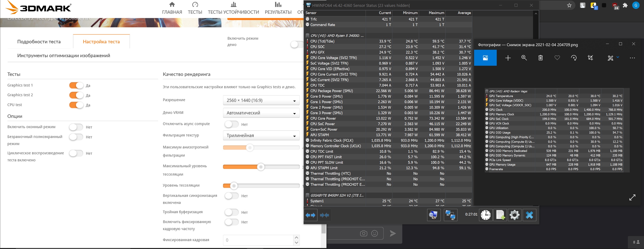This screenshot has width=644, height=249.
Task: Enable «Вертикальная синхронизация» switch
Action: pos(232,196)
